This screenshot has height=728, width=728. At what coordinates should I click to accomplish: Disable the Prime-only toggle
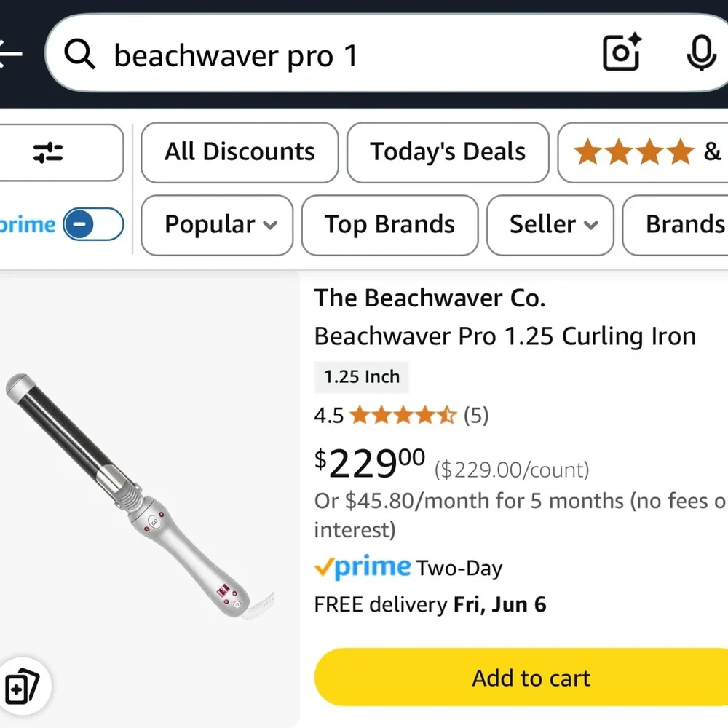point(85,225)
